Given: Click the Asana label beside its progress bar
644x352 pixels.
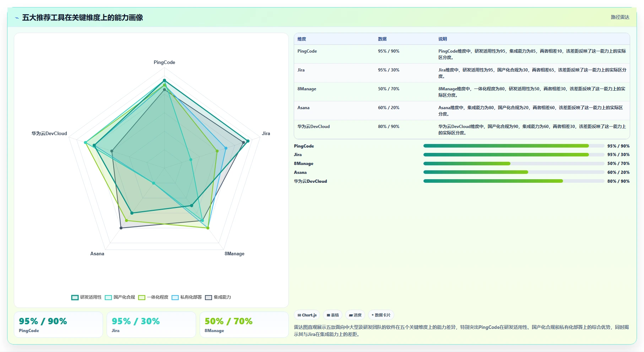Looking at the screenshot, I should pyautogui.click(x=300, y=172).
